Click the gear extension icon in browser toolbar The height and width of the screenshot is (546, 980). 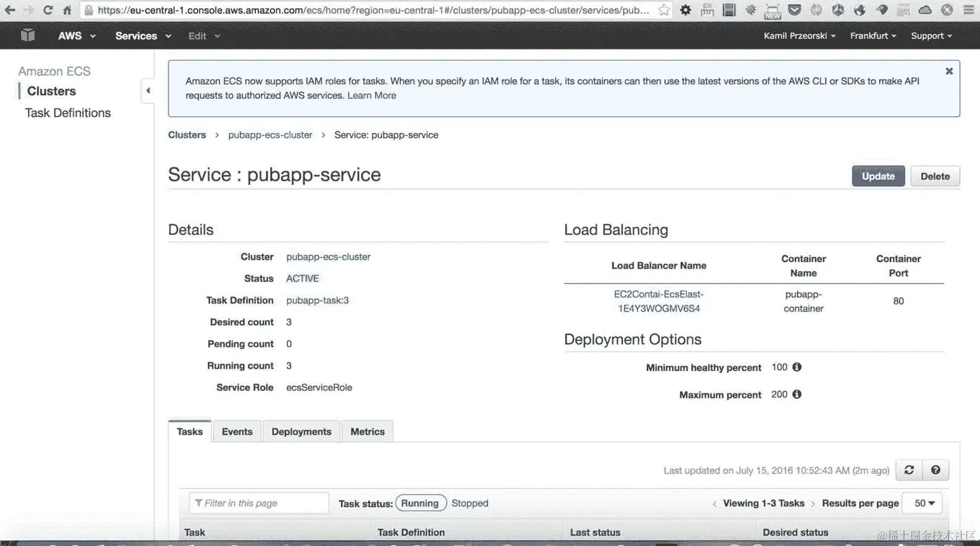click(x=685, y=10)
